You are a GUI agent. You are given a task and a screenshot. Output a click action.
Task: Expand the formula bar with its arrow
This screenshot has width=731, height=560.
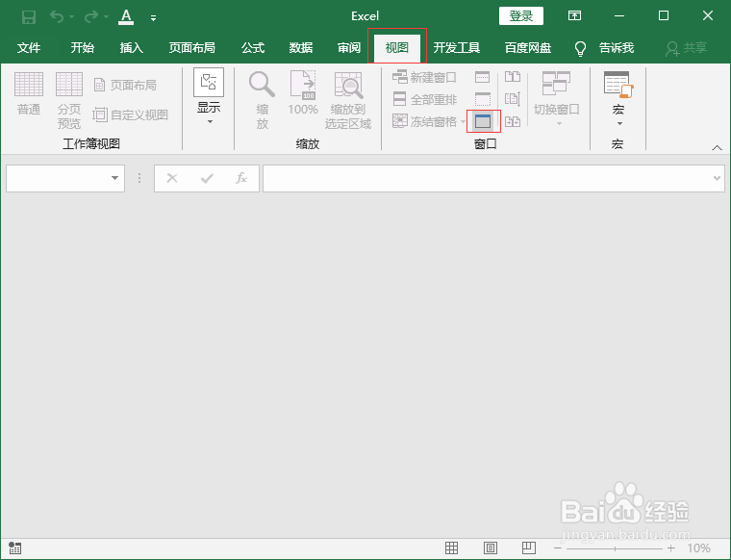(x=717, y=178)
